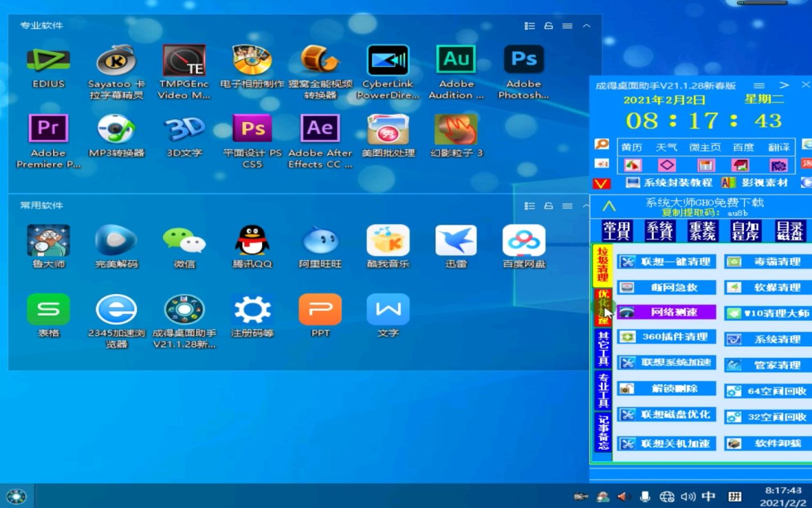Click 断网急救 button
The image size is (812, 508).
tap(667, 288)
